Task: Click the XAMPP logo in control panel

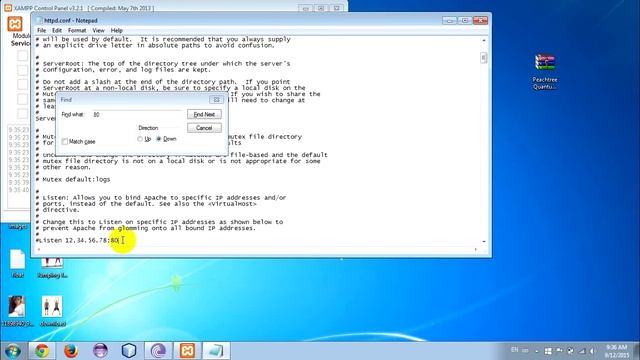Action: (15, 24)
